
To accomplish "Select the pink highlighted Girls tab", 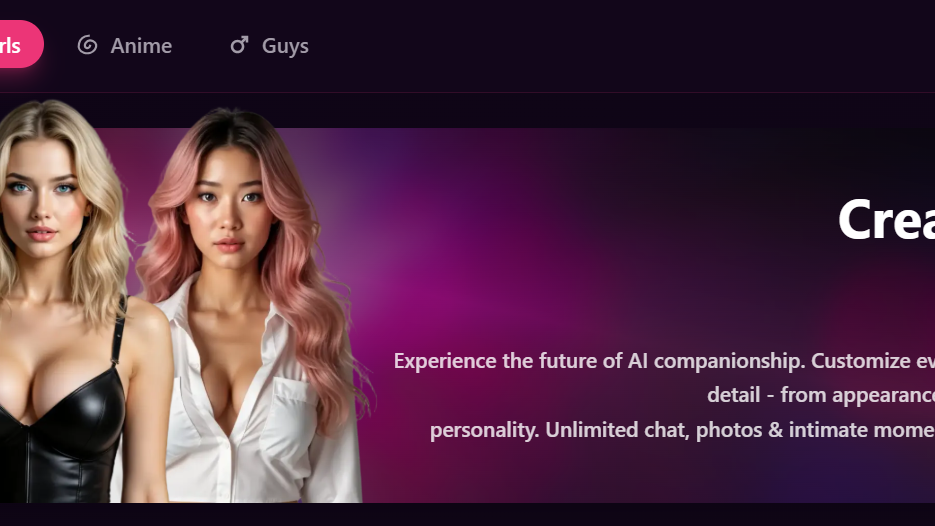I will [x=18, y=44].
